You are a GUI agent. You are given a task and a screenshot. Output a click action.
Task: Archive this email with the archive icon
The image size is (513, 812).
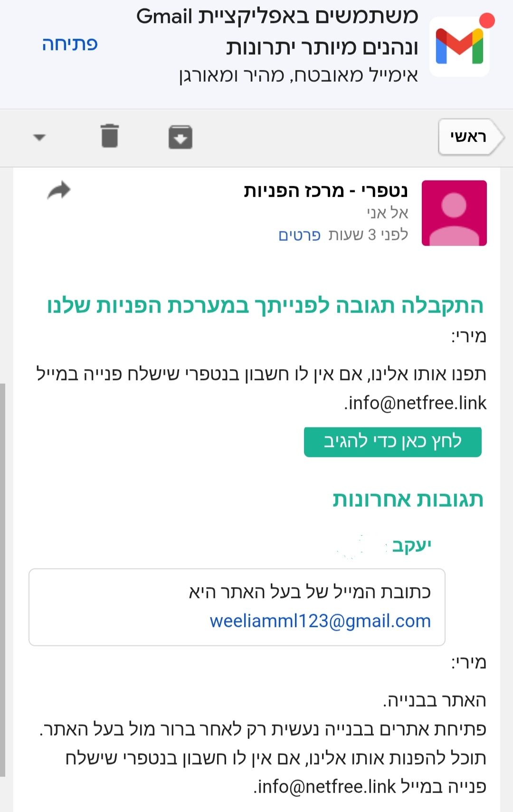coord(180,137)
